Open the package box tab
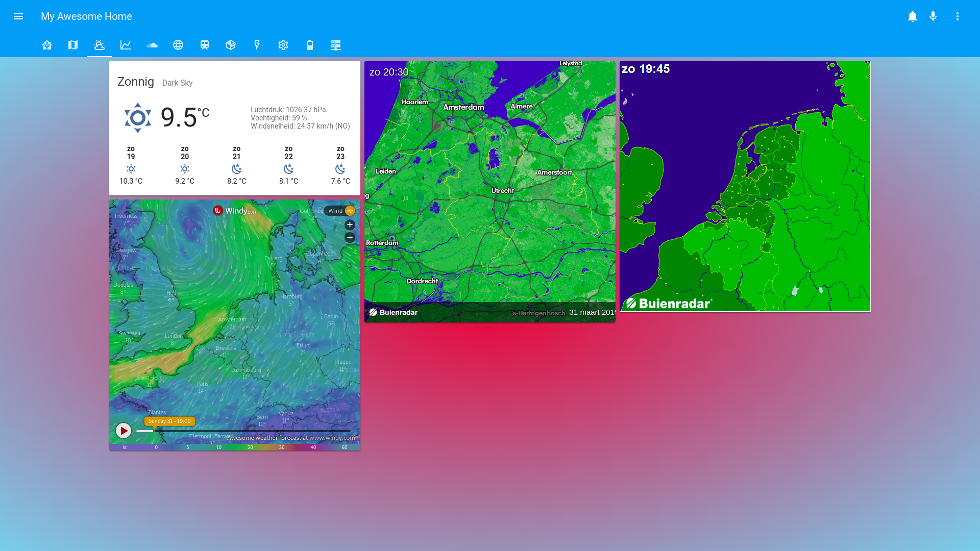This screenshot has height=551, width=980. pos(231,45)
